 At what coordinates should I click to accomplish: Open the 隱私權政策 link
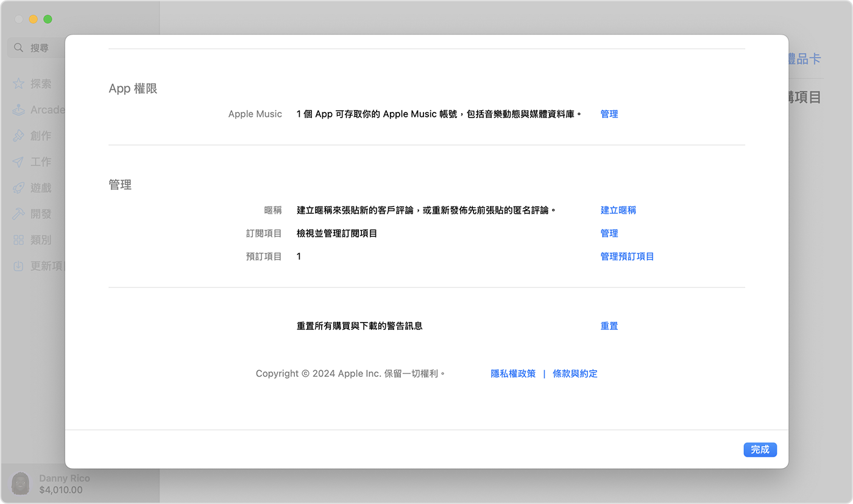pos(513,374)
